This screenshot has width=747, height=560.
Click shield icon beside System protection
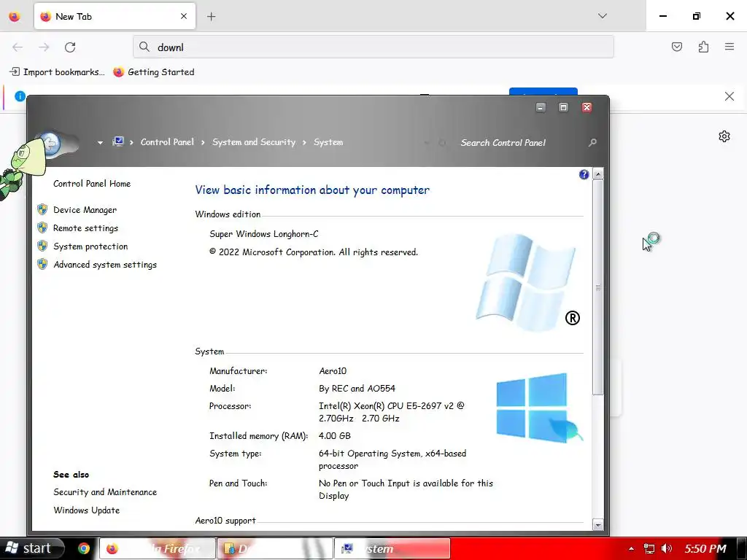click(42, 246)
